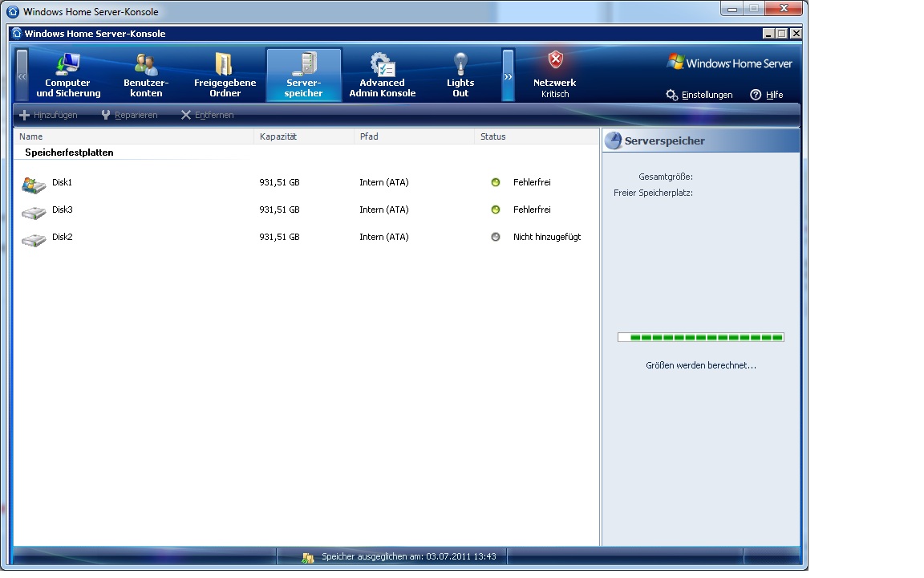Click the Disk1 name text
The image size is (924, 578).
coord(62,182)
